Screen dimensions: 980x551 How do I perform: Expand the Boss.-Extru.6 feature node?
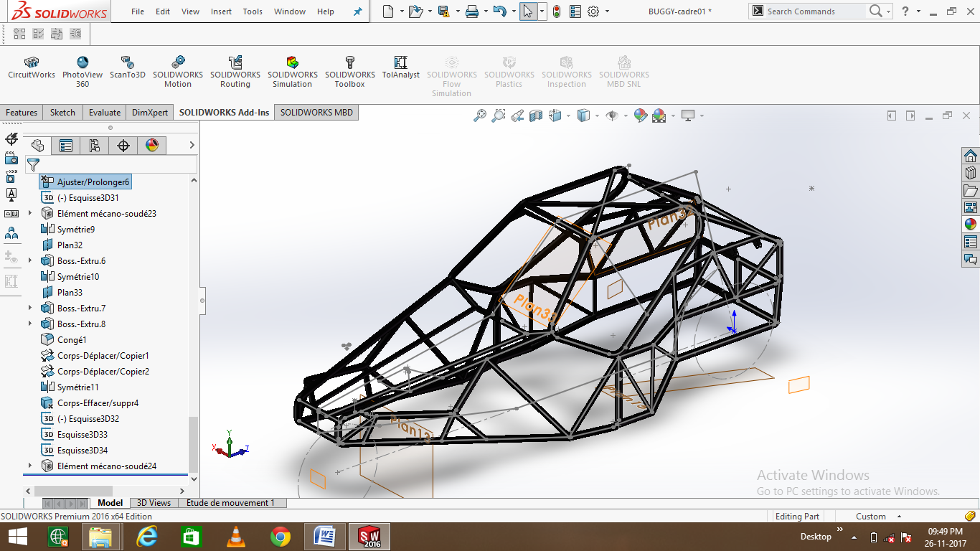point(29,260)
